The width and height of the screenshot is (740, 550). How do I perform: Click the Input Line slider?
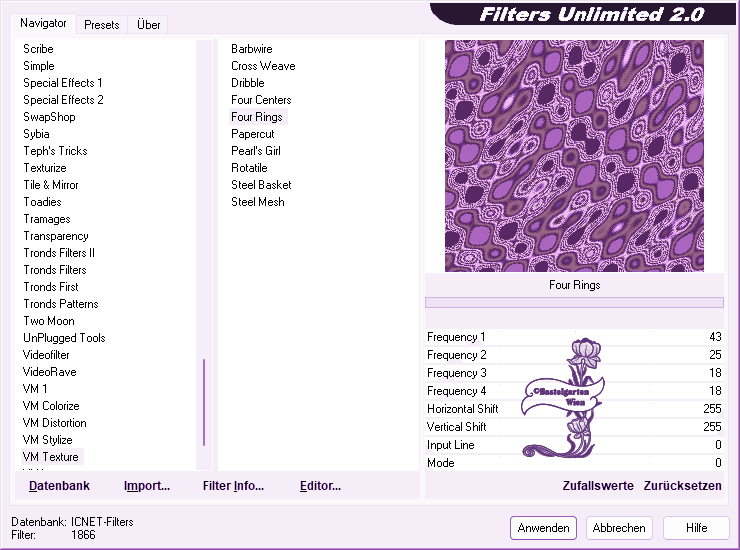(x=574, y=445)
